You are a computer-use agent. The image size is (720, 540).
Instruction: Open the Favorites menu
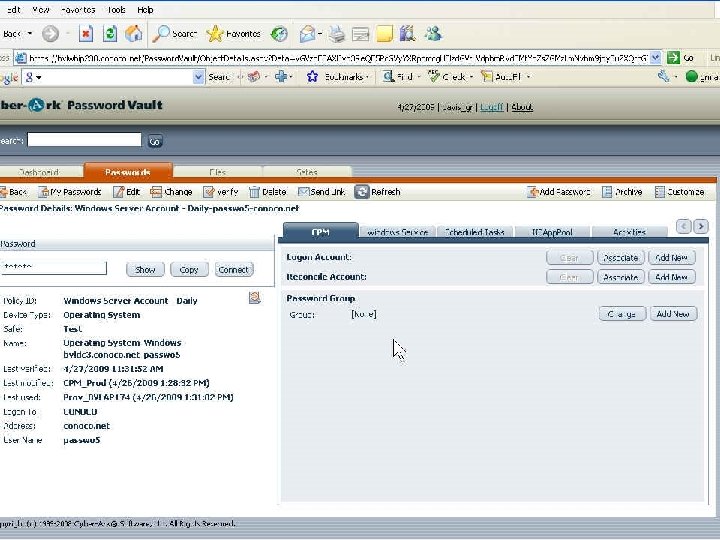78,10
